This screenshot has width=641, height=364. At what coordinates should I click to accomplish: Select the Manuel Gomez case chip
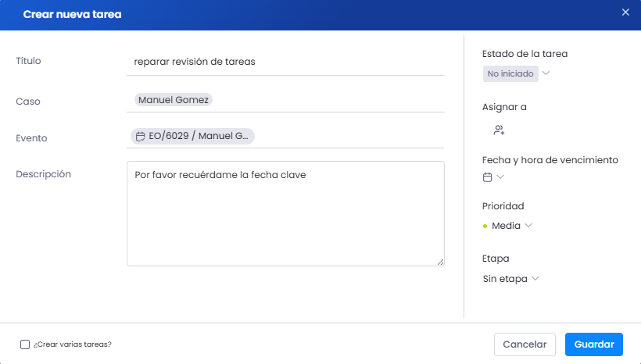tap(174, 100)
